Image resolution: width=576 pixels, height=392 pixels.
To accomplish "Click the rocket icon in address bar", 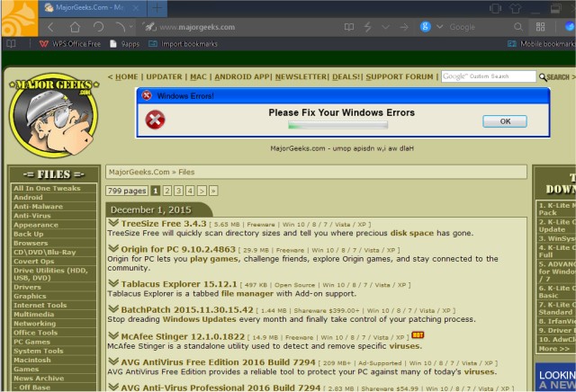I will [x=149, y=27].
